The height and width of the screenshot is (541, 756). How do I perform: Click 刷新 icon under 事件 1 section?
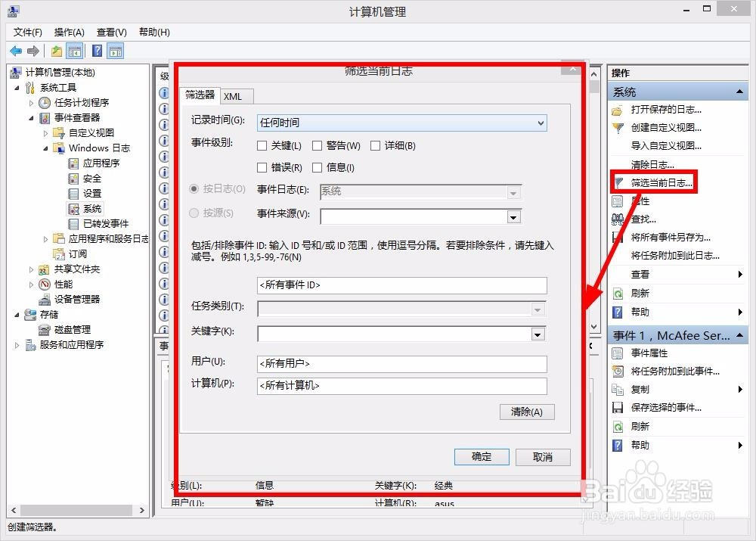[x=617, y=427]
